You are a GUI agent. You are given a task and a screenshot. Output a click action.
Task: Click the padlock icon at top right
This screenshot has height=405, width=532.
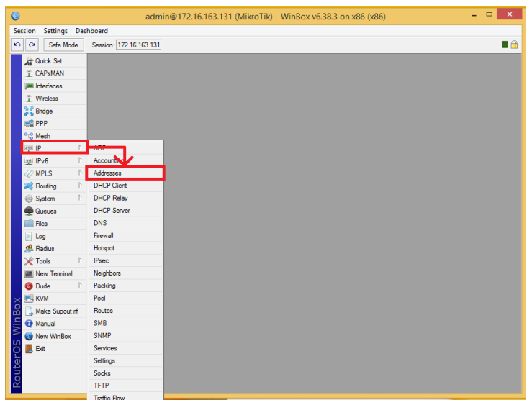tap(514, 45)
